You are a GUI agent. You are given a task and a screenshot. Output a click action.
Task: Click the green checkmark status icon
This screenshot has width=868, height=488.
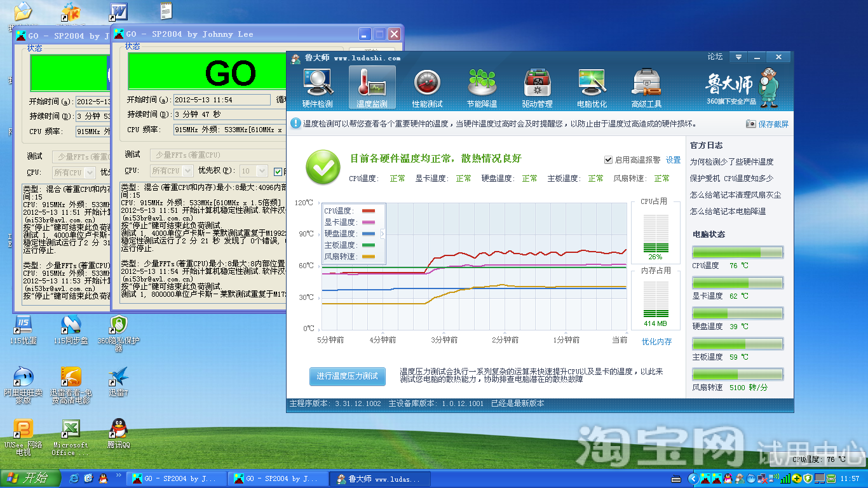(x=323, y=167)
